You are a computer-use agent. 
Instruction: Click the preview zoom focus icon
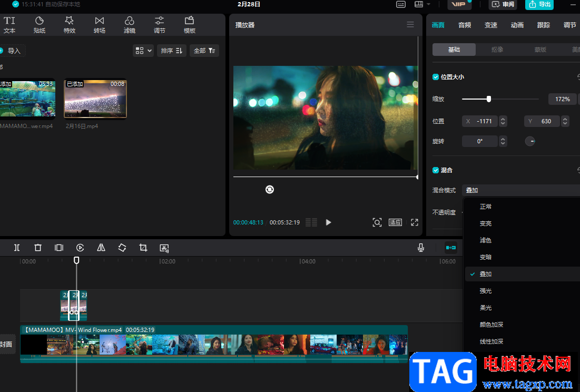377,222
